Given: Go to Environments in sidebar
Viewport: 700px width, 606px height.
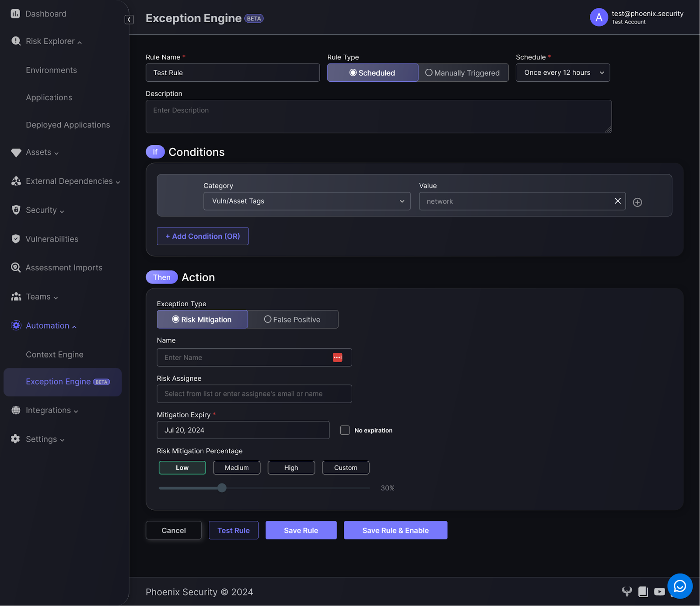Looking at the screenshot, I should tap(51, 70).
